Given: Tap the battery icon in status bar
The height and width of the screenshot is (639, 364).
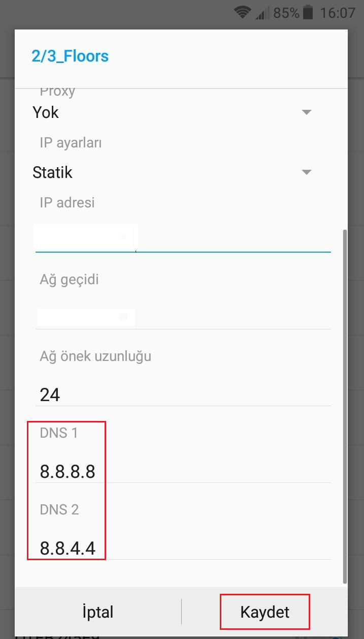Looking at the screenshot, I should (308, 12).
